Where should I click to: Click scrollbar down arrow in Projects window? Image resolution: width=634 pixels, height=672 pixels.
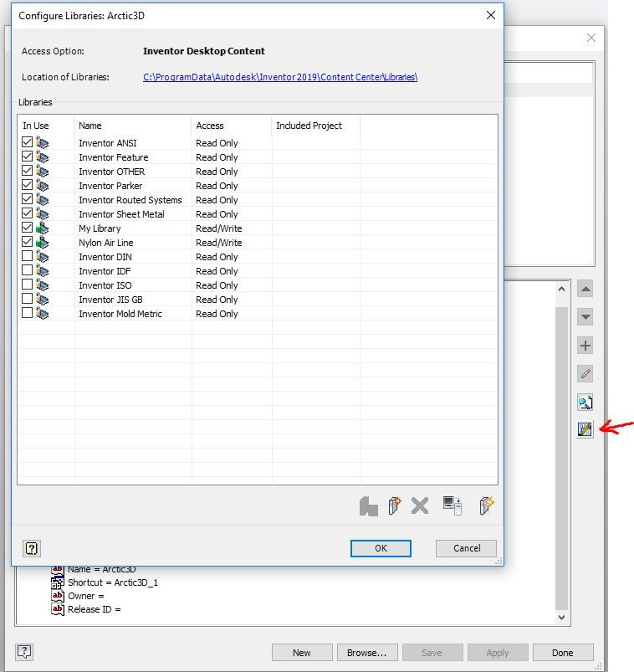point(561,617)
